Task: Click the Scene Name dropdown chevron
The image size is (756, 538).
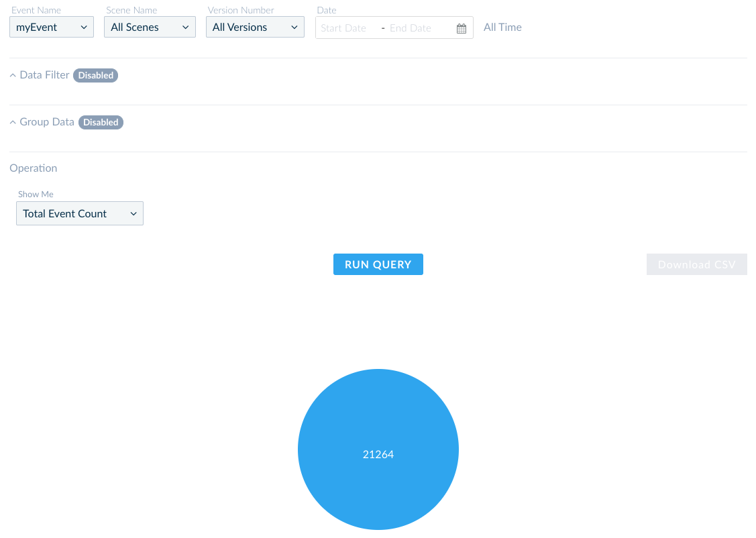Action: click(185, 27)
